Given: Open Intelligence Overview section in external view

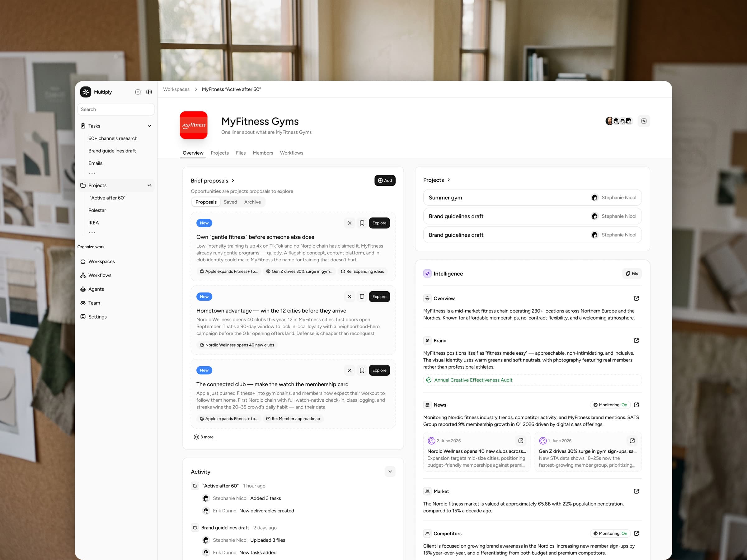Looking at the screenshot, I should click(636, 298).
